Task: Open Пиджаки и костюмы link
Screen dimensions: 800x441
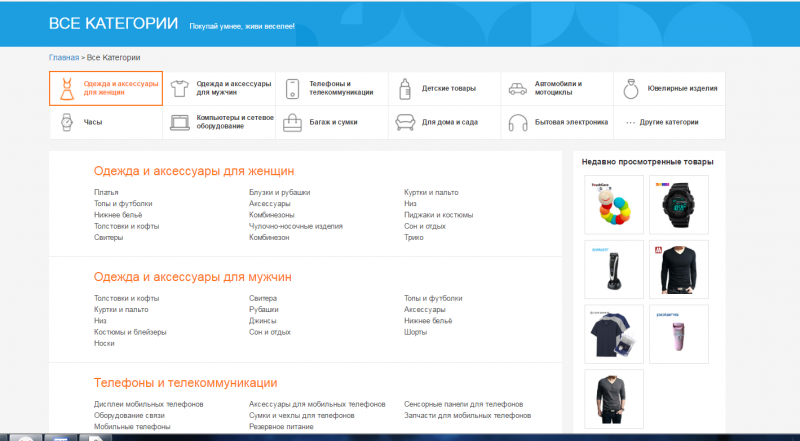Action: 438,215
